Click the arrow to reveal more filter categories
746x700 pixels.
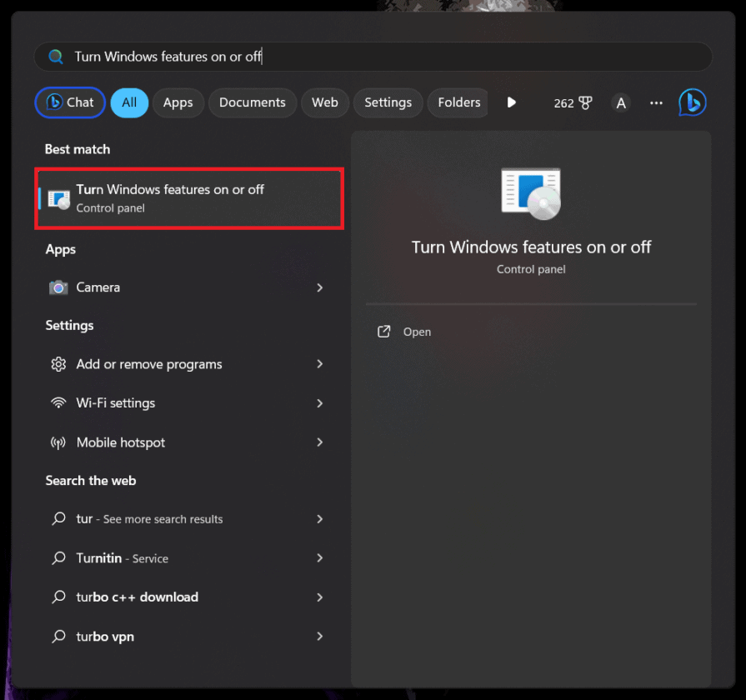point(511,102)
